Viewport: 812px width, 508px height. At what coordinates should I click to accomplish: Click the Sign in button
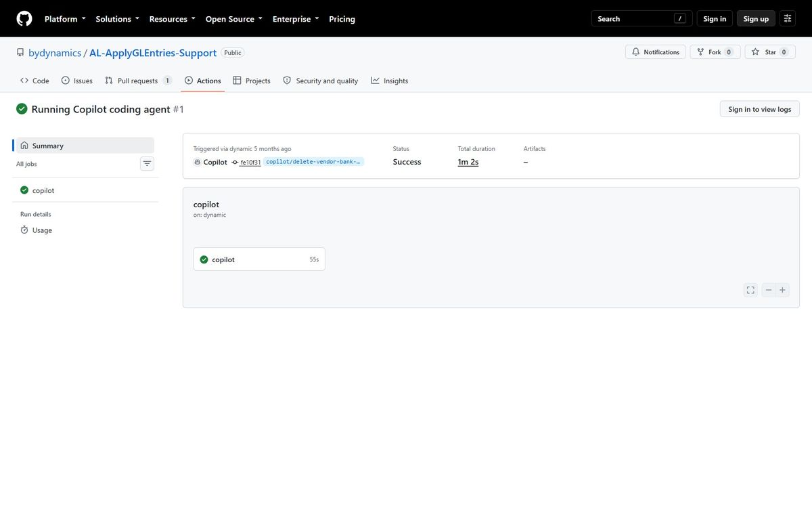[x=715, y=19]
